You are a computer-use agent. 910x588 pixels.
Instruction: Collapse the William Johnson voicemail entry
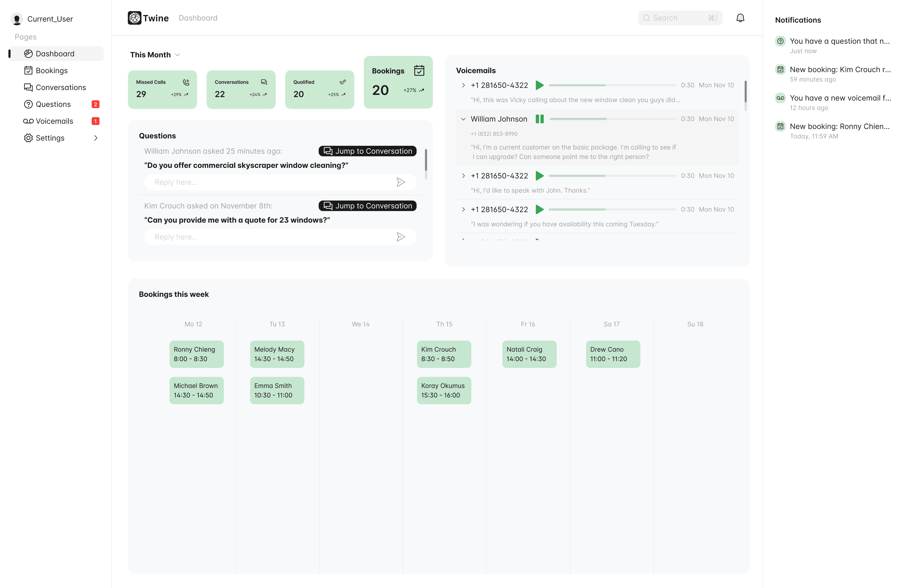coord(463,119)
